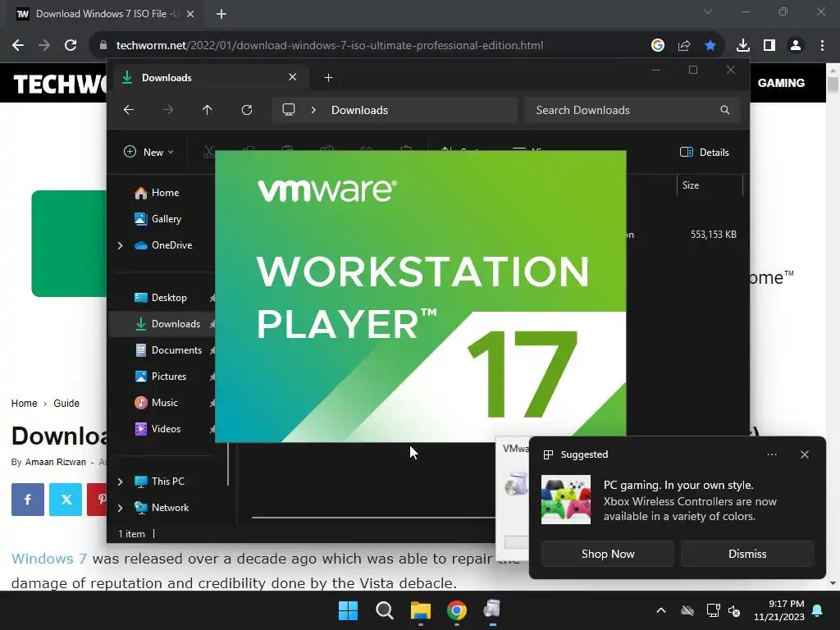840x630 pixels.
Task: Close the Downloads tab in File Explorer
Action: click(293, 77)
